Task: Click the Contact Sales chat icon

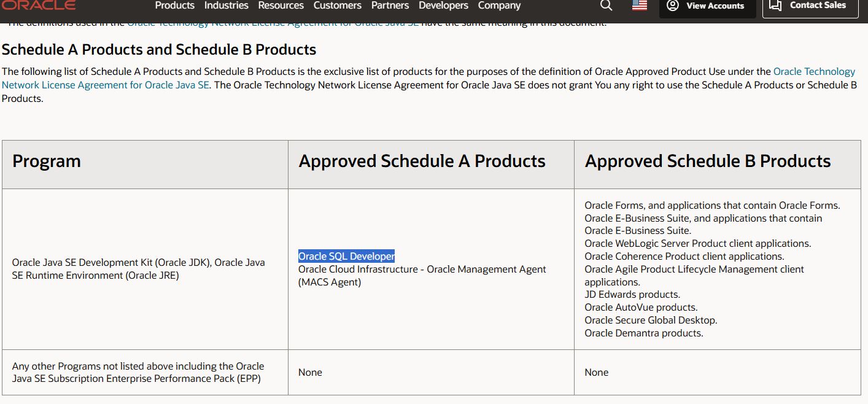Action: (x=775, y=5)
